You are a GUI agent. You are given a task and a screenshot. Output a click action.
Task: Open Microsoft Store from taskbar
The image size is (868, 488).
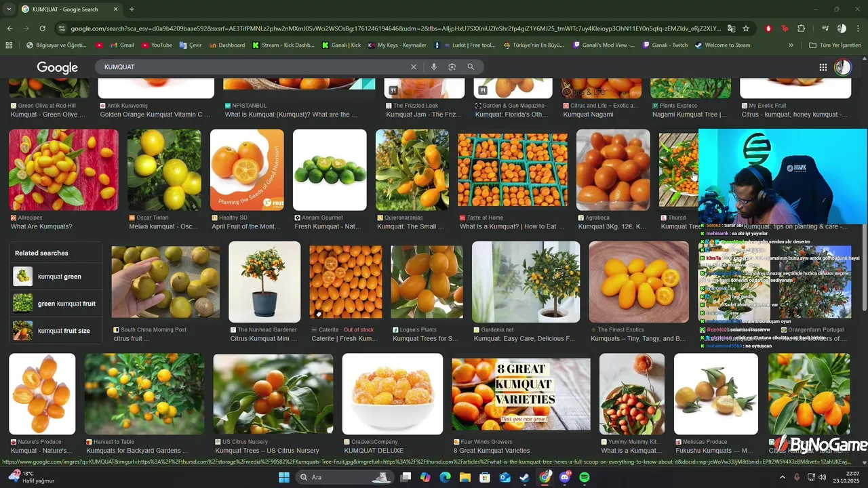point(485,477)
